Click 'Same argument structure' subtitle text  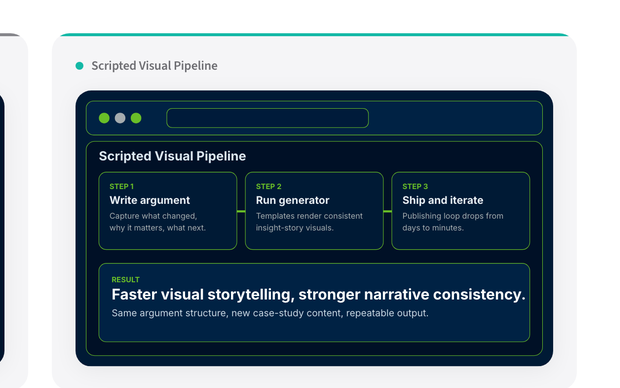(270, 313)
